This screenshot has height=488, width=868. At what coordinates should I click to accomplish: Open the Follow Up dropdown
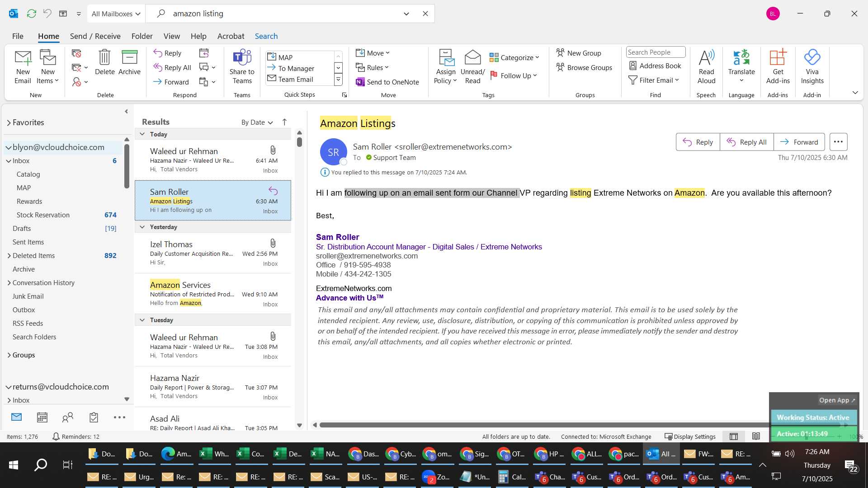pos(514,75)
